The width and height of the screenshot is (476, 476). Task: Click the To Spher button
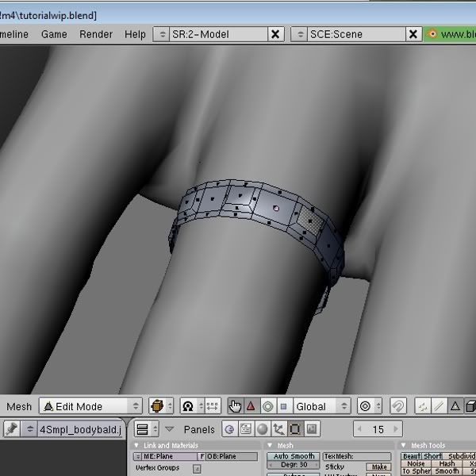416,471
